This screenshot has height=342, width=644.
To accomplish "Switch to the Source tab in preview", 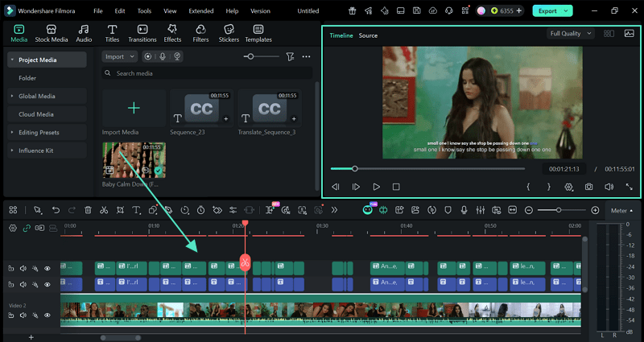I will tap(368, 35).
